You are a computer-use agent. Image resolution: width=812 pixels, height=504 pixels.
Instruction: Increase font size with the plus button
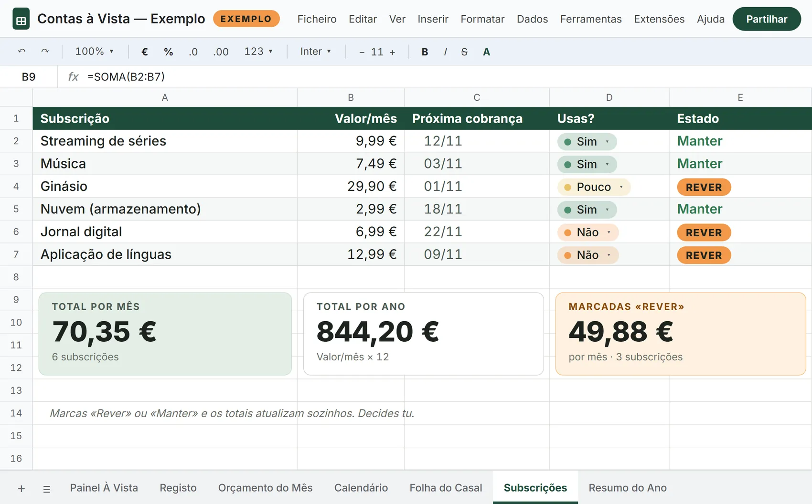click(x=393, y=52)
